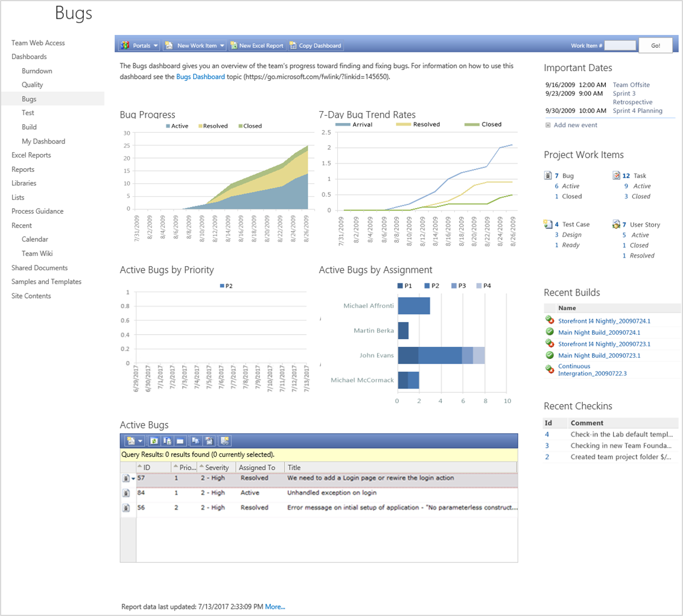Click the Add new event icon

(x=548, y=124)
